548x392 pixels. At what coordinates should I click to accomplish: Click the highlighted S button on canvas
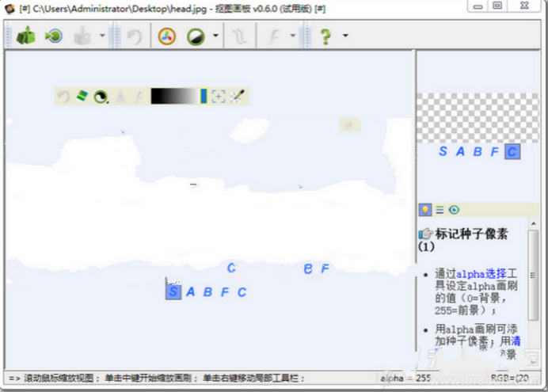pos(173,291)
